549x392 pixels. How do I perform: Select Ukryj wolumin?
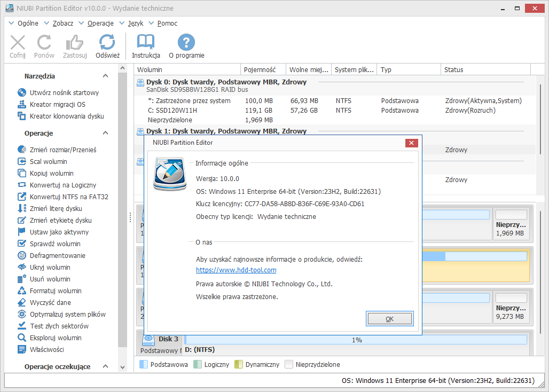[44, 268]
